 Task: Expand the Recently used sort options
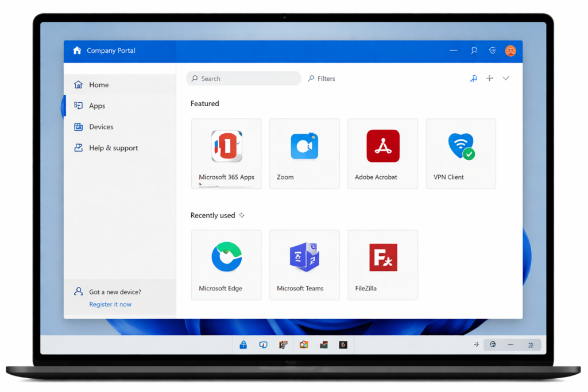point(242,215)
